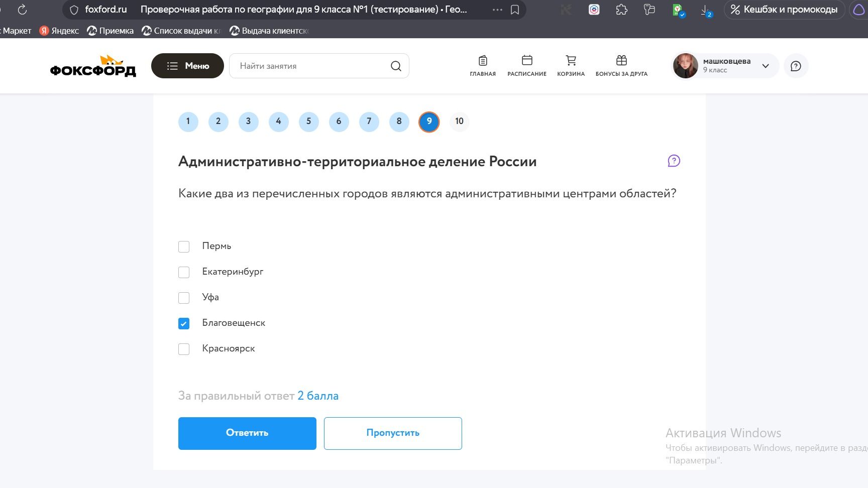This screenshot has height=488, width=868.
Task: Click the Найти занятия search field
Action: [x=319, y=66]
